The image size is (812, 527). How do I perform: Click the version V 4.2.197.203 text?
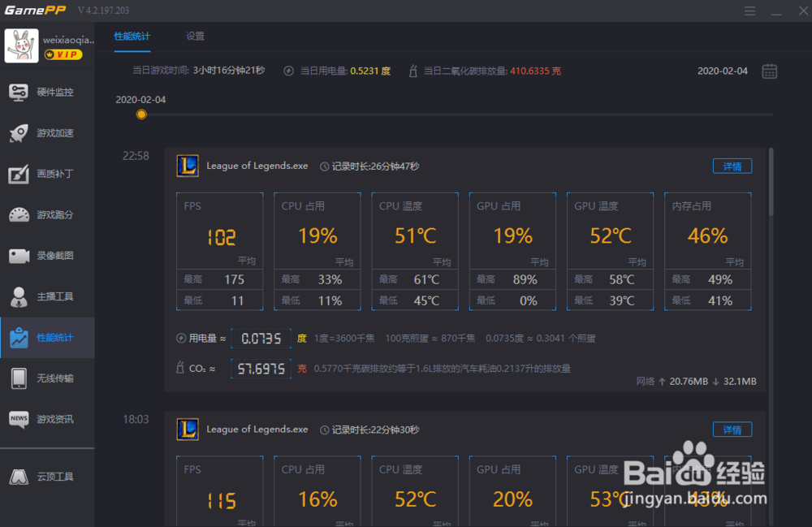click(x=104, y=11)
